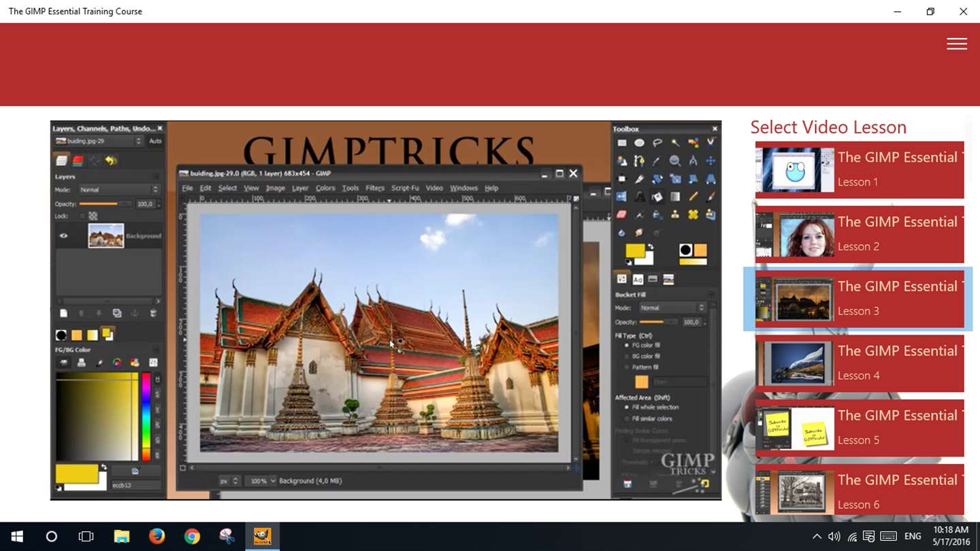Select the Select by Color tool
The image size is (980, 551).
tap(693, 143)
